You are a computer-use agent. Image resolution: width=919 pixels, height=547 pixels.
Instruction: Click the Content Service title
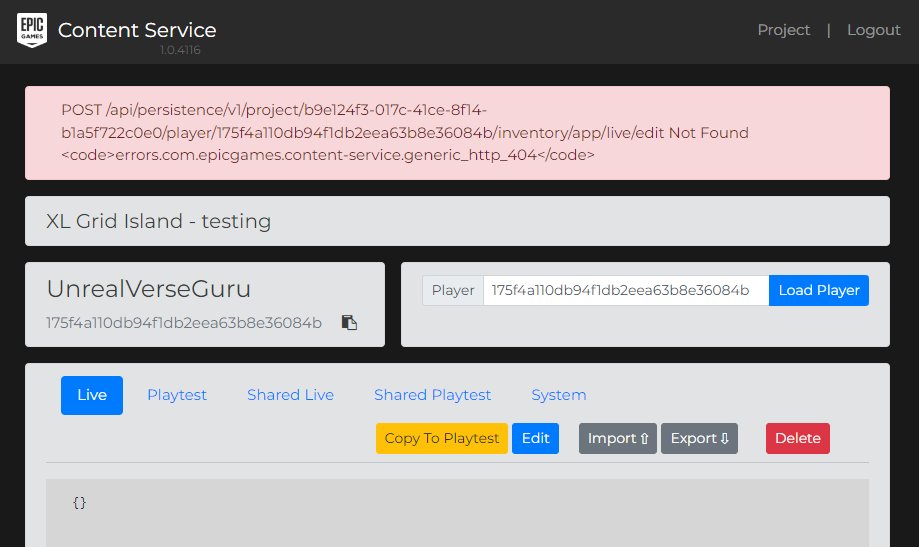pos(137,30)
